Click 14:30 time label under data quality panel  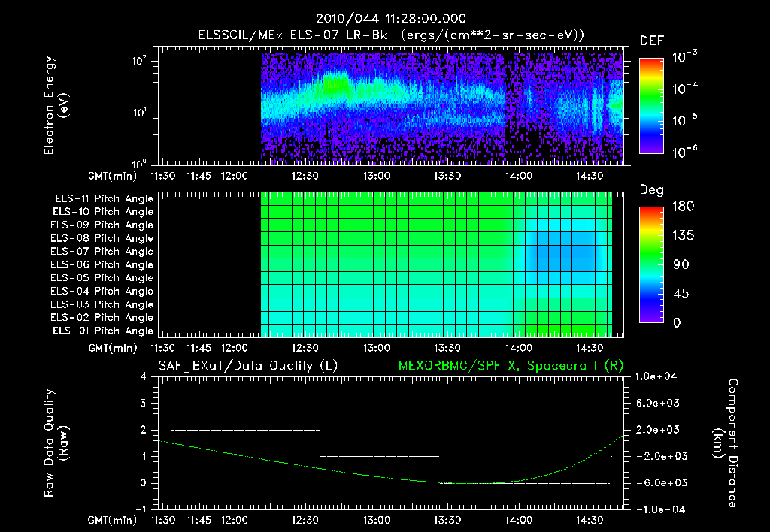pos(590,520)
